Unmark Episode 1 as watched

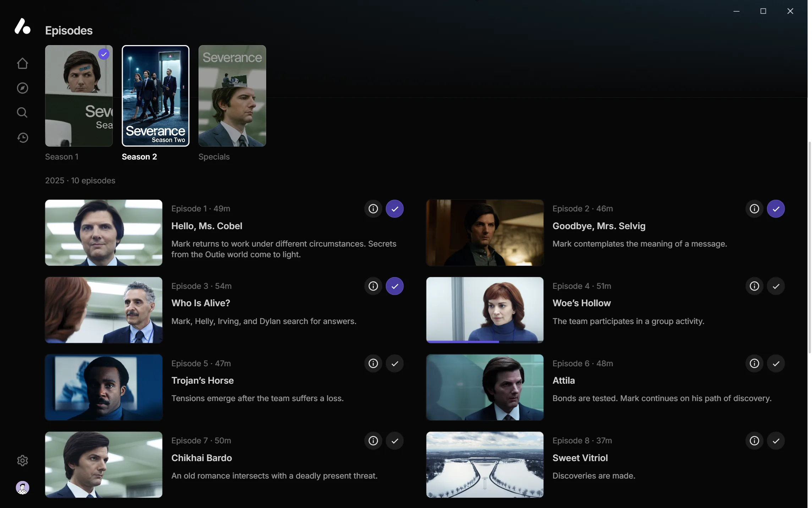pos(395,209)
